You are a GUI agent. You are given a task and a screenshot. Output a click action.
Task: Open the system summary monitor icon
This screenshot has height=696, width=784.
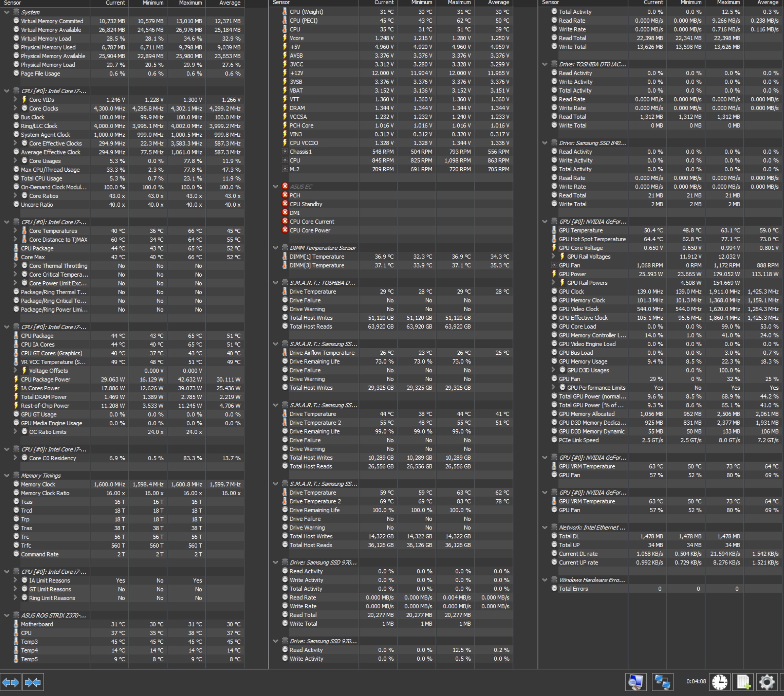point(636,683)
